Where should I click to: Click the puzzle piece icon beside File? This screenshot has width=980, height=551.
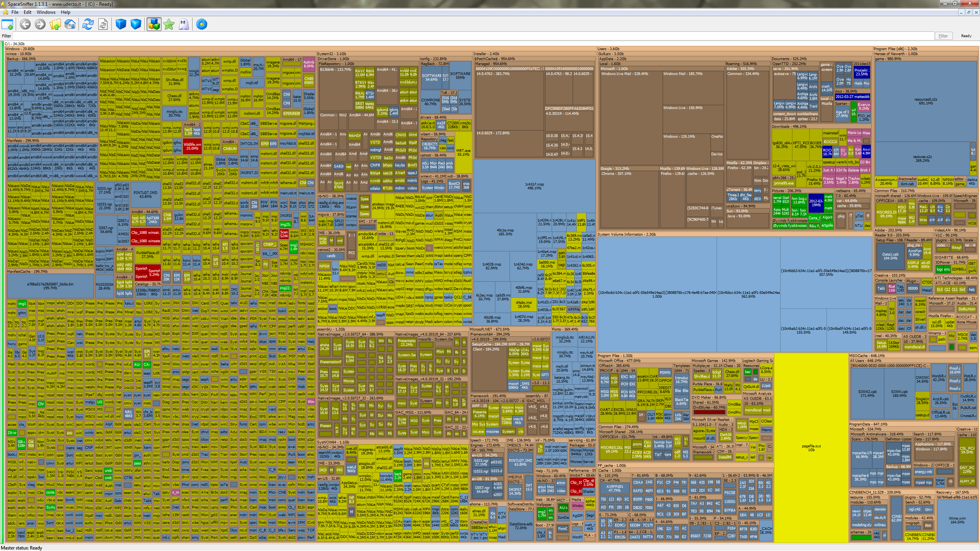tap(5, 12)
